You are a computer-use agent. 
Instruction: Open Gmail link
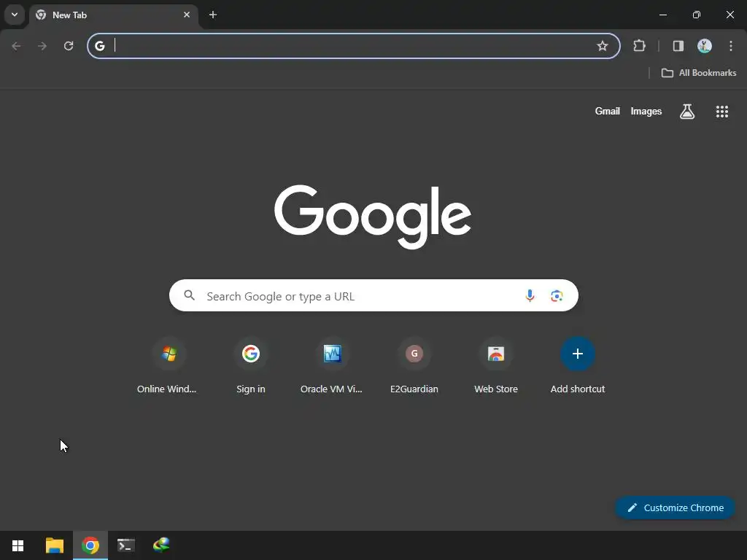(x=608, y=111)
